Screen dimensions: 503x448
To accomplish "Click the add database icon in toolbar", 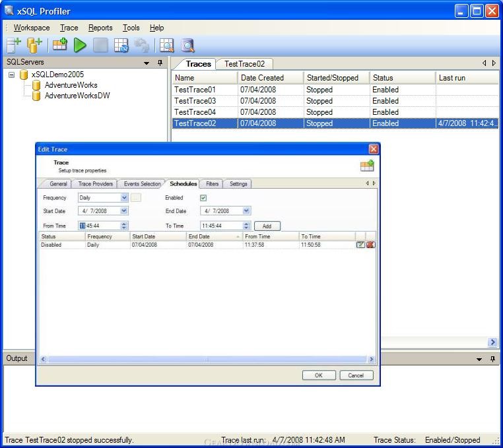I will click(x=34, y=46).
